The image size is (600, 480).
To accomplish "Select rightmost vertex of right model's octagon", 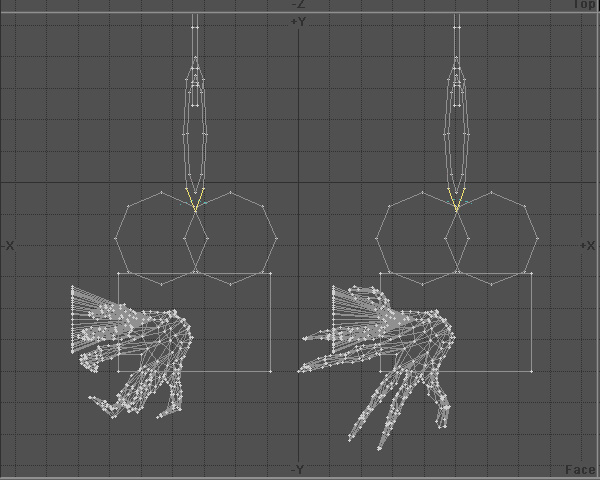I will pos(537,239).
